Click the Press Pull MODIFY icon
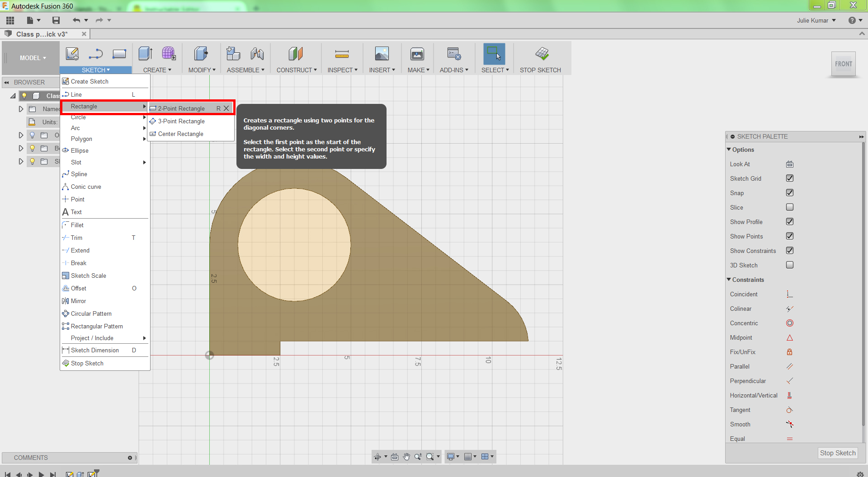The height and width of the screenshot is (477, 868). coord(201,54)
